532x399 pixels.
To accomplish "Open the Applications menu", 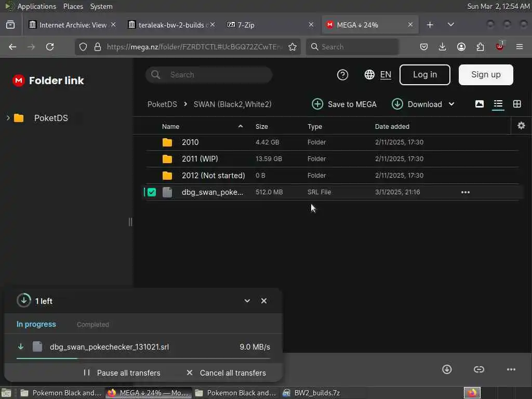I will click(37, 6).
